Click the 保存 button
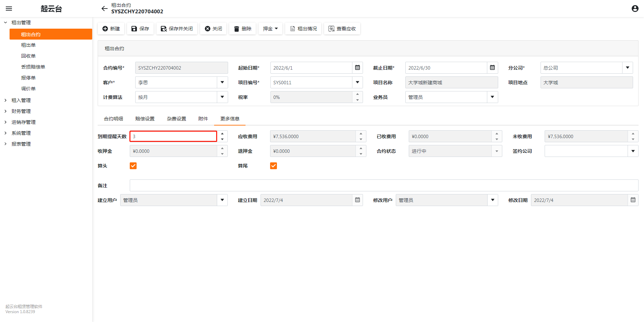 click(x=140, y=29)
